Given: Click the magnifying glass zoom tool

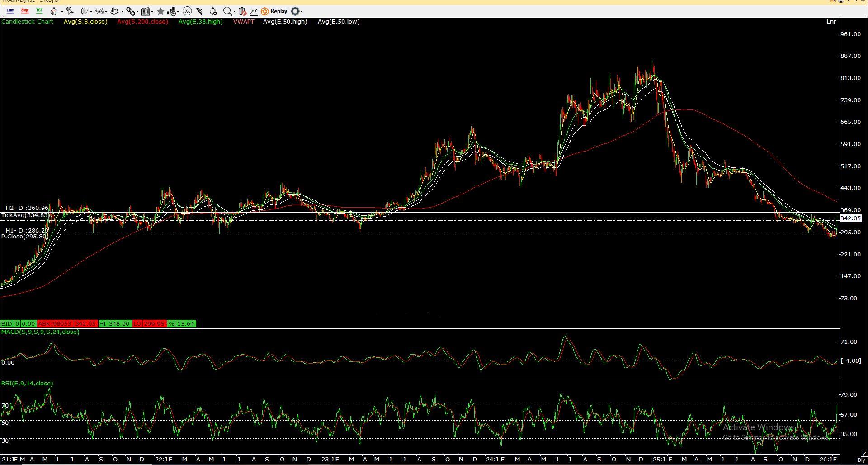Looking at the screenshot, I should [227, 11].
